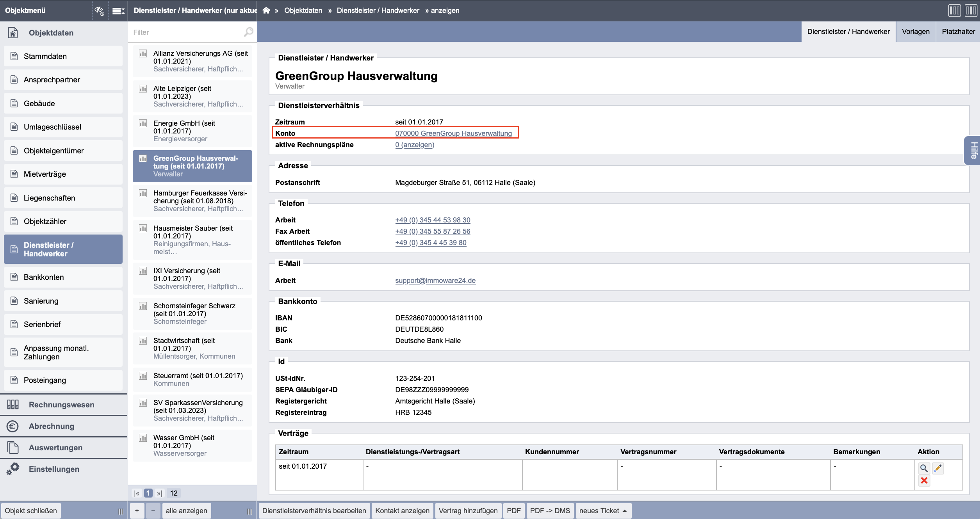Screen dimensions: 980x519
Task: Click Objekt schließen button
Action: pos(31,511)
